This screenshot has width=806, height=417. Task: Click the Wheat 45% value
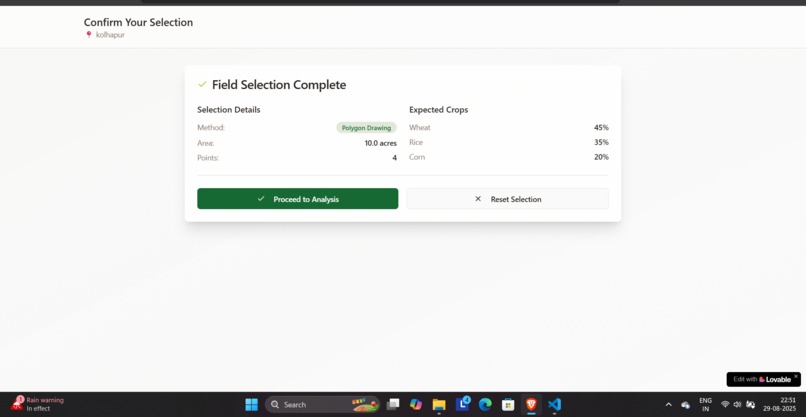click(601, 128)
